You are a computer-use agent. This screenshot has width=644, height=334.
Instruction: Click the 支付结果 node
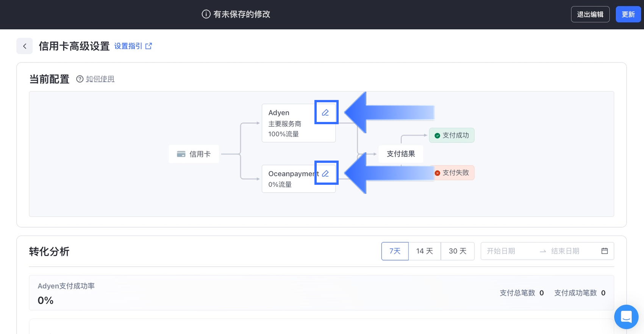401,154
